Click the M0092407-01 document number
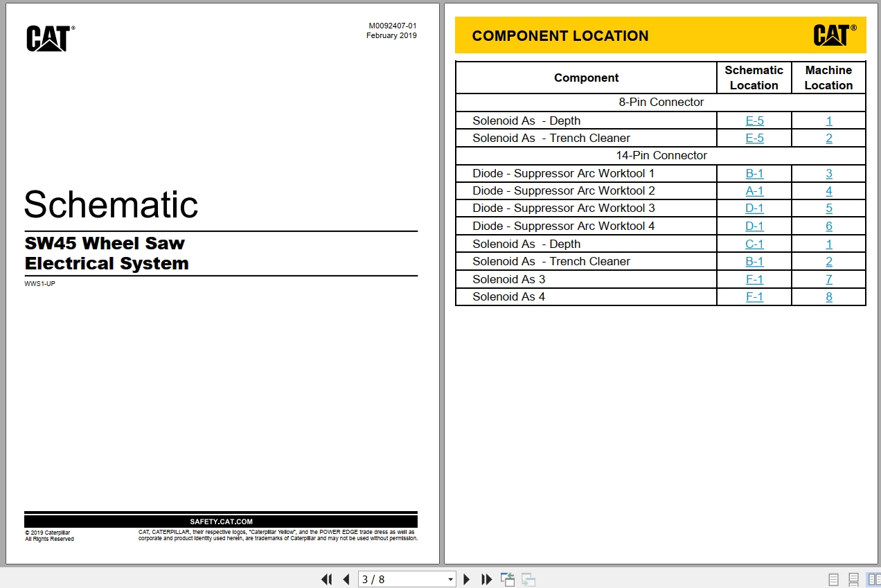 (x=393, y=26)
